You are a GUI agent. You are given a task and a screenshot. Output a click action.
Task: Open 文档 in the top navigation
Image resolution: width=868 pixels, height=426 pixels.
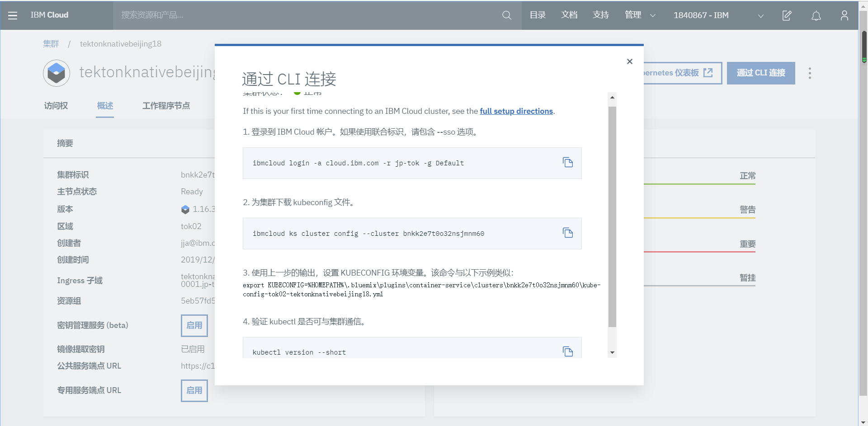pyautogui.click(x=569, y=15)
